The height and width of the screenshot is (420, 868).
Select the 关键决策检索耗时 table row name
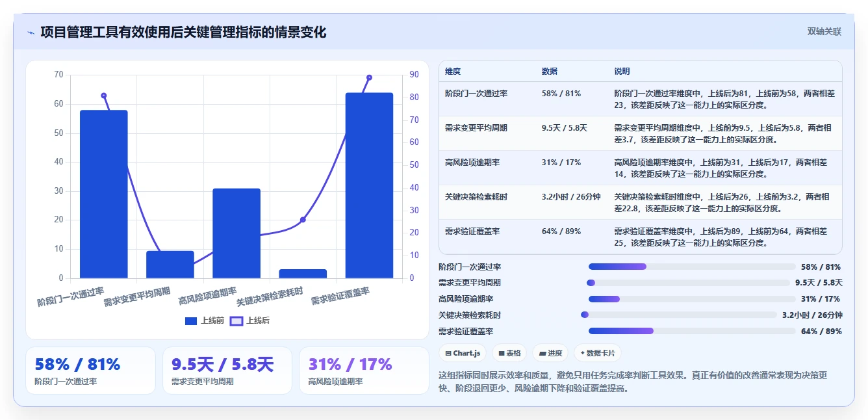click(476, 196)
